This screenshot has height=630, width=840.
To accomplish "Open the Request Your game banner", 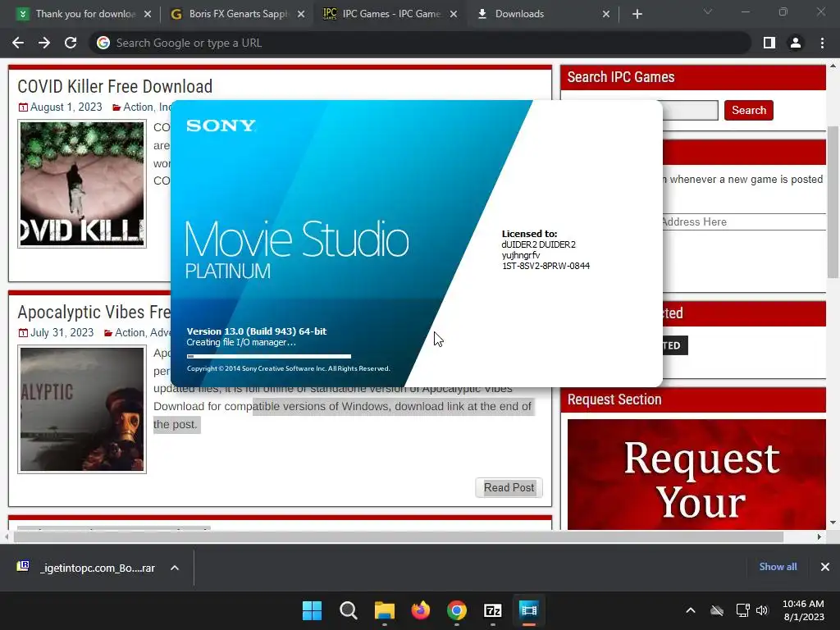I will tap(696, 475).
